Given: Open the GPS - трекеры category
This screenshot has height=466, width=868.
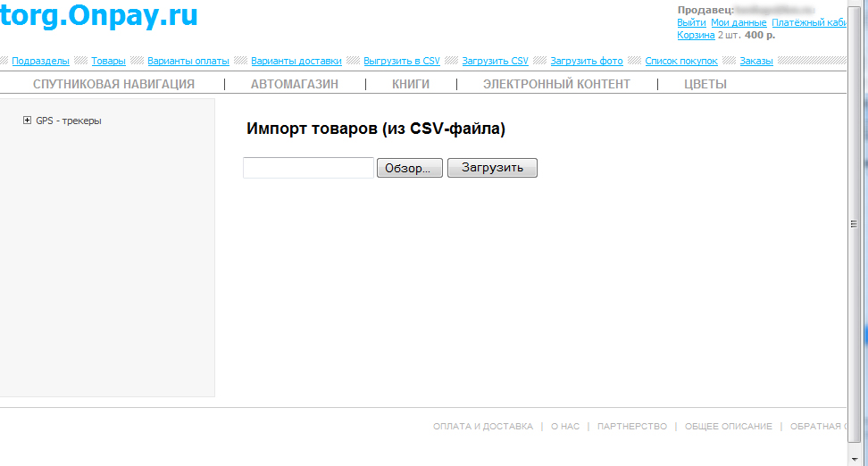Looking at the screenshot, I should point(69,121).
